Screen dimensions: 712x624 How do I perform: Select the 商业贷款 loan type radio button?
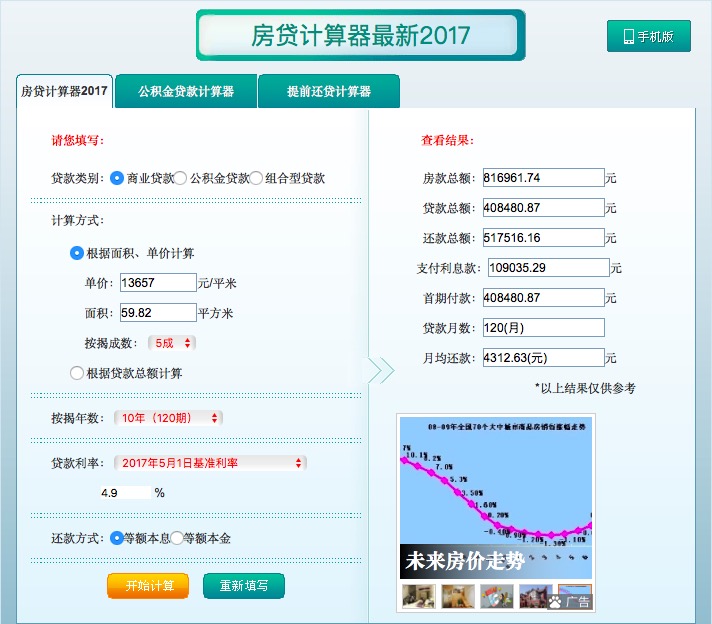click(x=117, y=178)
